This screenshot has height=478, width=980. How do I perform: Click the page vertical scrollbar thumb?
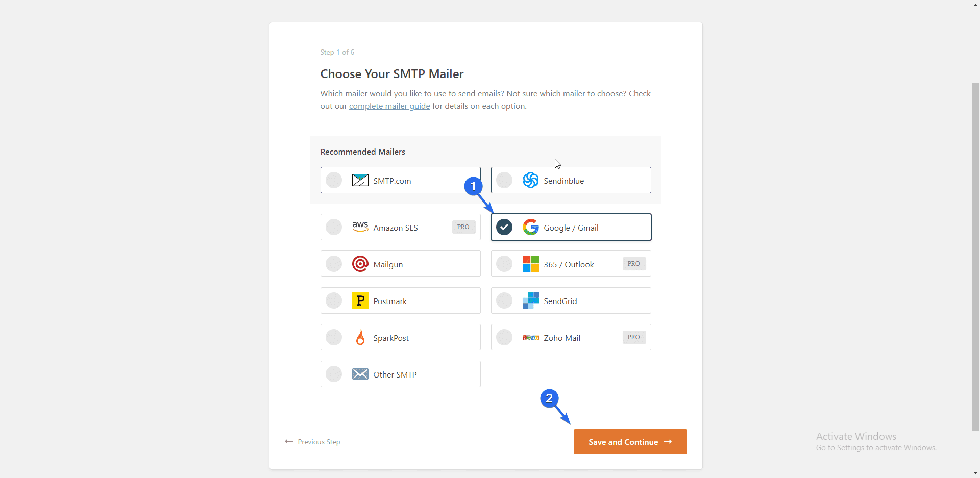coord(975,256)
